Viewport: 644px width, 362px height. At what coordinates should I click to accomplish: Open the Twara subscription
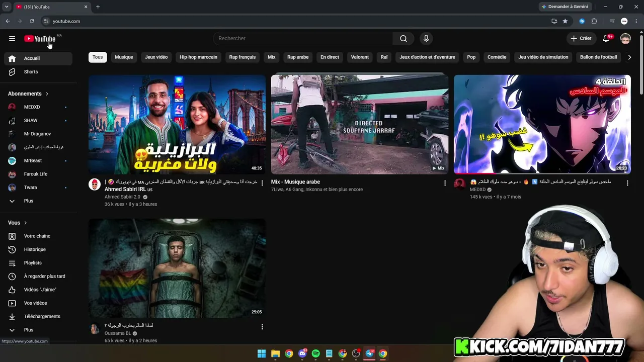point(38,188)
